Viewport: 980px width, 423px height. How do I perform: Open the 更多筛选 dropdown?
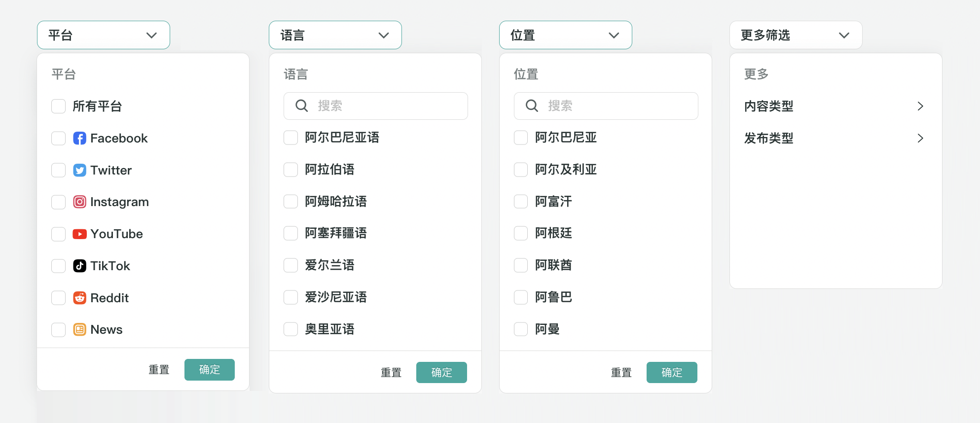click(x=796, y=35)
